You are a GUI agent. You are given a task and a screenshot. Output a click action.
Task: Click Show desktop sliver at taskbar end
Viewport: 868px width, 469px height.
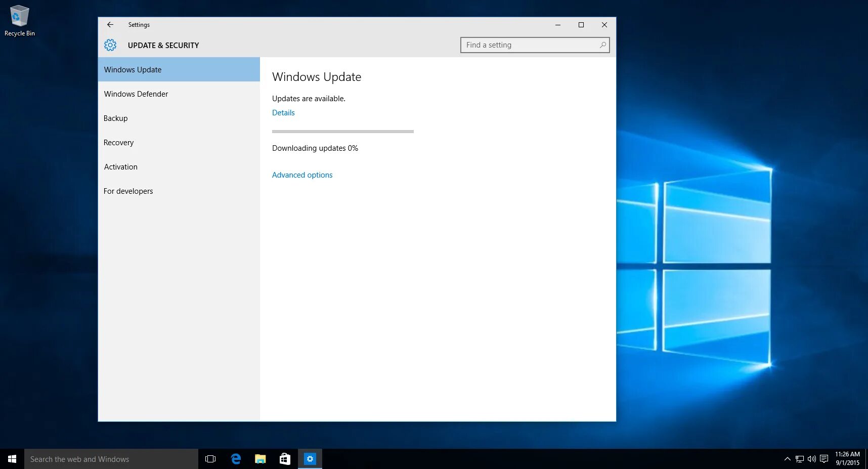(x=866, y=459)
